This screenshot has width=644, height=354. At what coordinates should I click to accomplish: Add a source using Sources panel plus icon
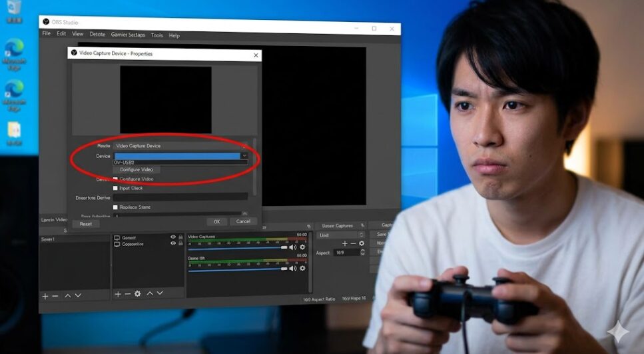118,294
